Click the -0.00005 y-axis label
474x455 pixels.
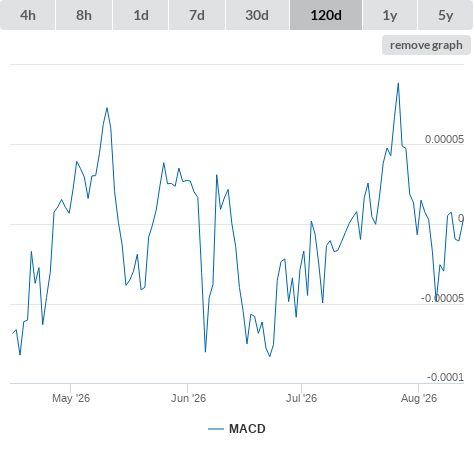click(442, 298)
